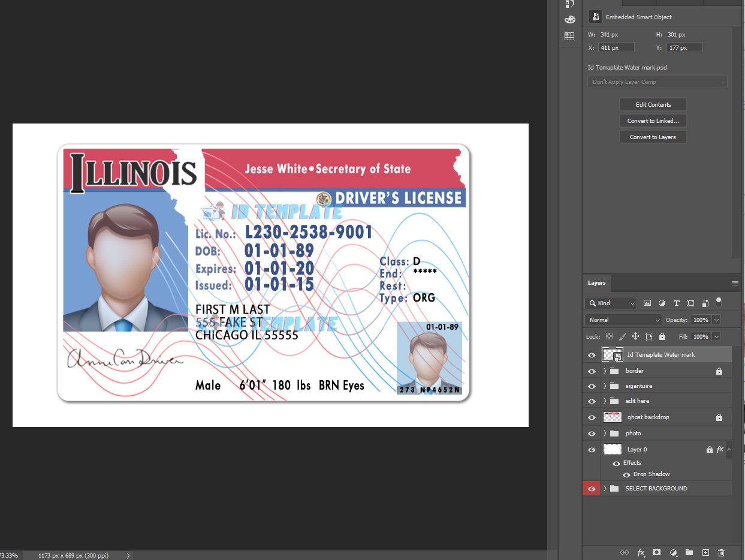Toggle visibility of border group
Screen dimensions: 745x560
[592, 371]
